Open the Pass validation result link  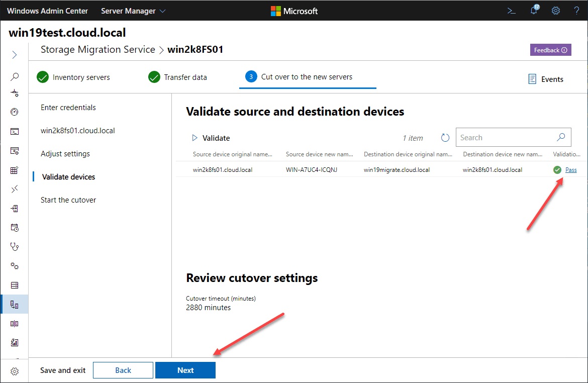click(571, 170)
